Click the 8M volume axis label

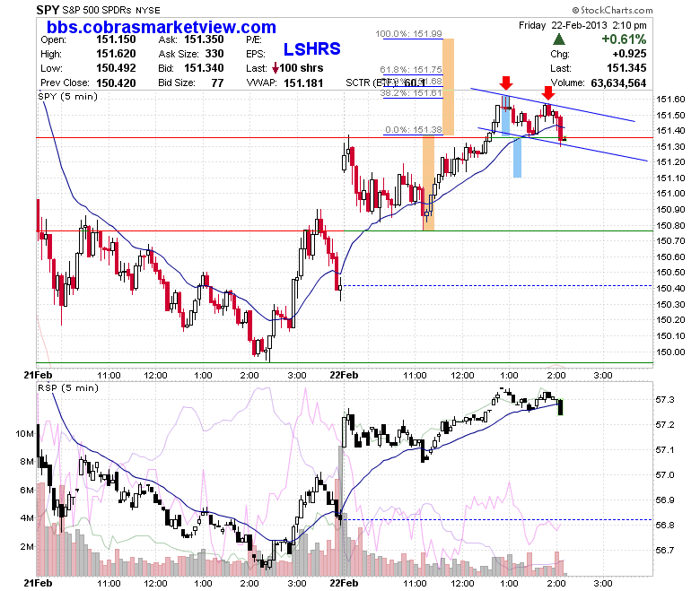click(x=27, y=461)
